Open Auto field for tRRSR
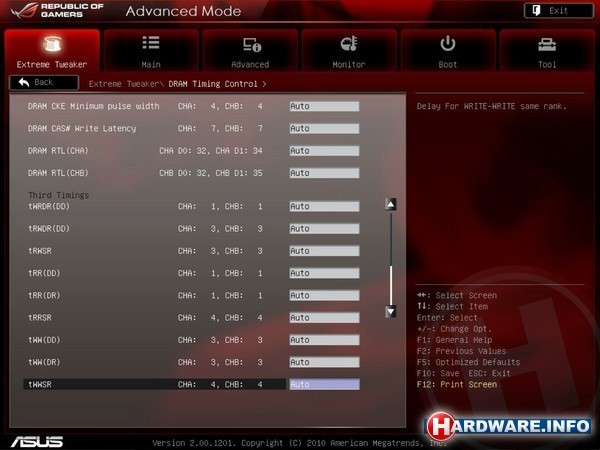Screen dimensions: 600x450 click(324, 318)
